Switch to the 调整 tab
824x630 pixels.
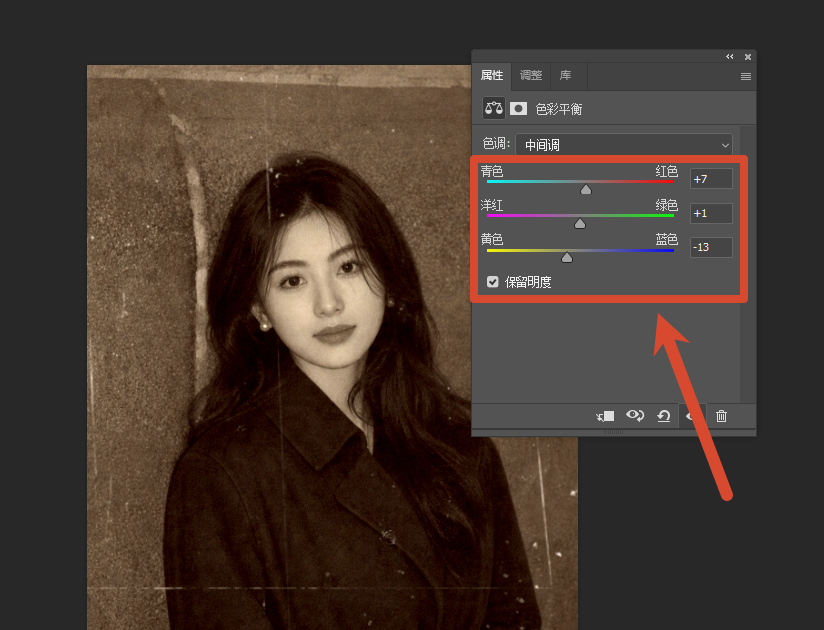point(531,75)
